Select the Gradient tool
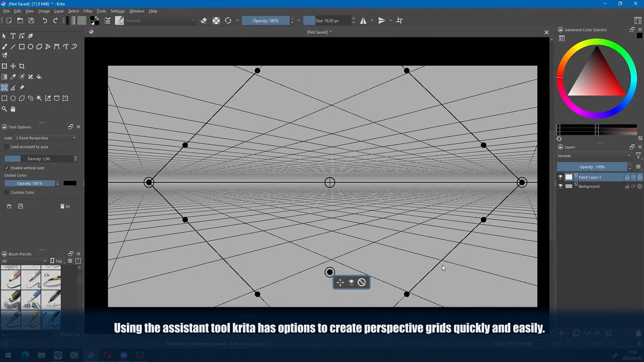The width and height of the screenshot is (644, 362). 5,77
